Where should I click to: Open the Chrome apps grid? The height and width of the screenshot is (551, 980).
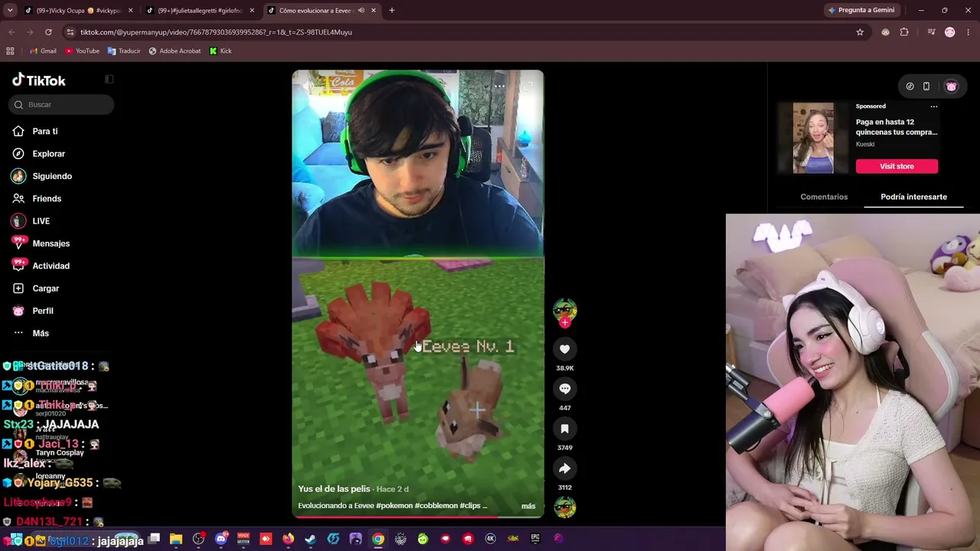pos(10,51)
